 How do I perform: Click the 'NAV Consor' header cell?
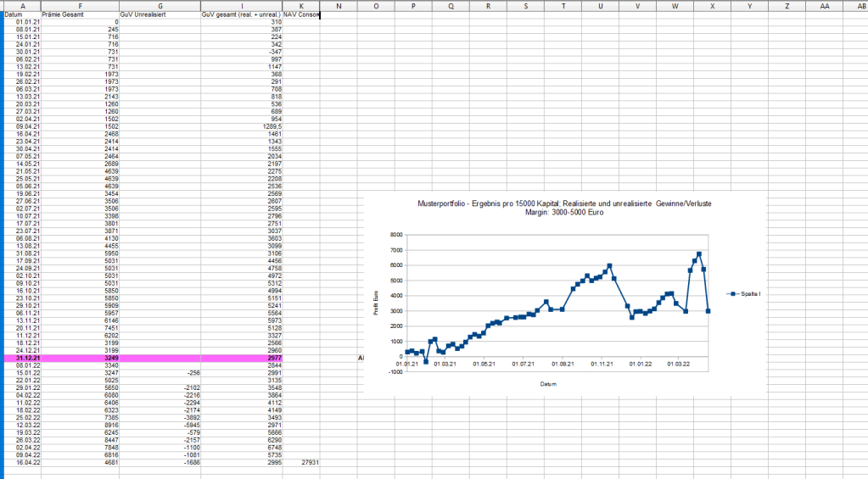click(x=301, y=14)
